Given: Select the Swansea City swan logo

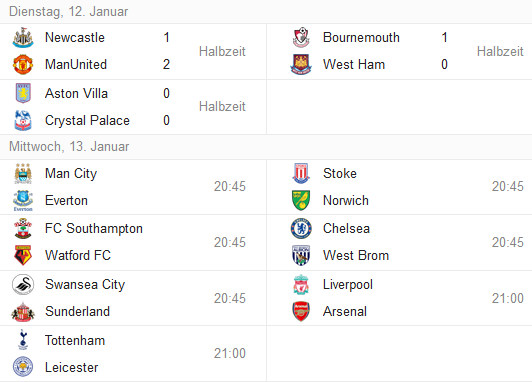Looking at the screenshot, I should 23,285.
